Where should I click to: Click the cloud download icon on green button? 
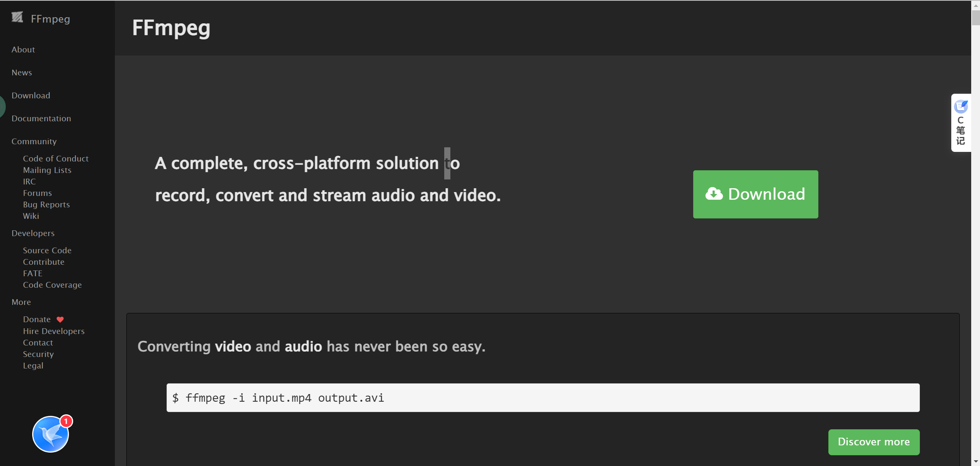coord(714,194)
